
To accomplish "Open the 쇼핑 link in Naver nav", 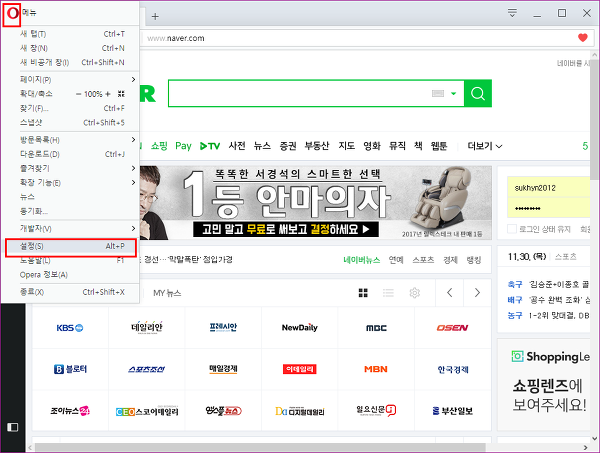I will [x=159, y=146].
